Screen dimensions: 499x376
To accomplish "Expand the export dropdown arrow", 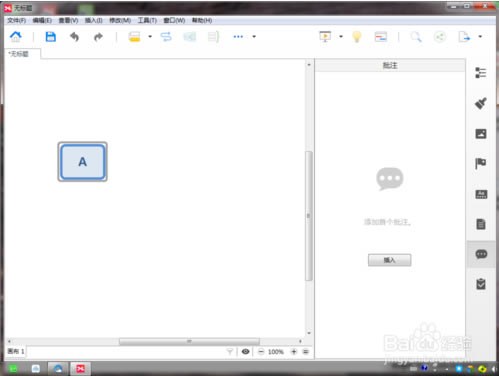I will 480,37.
